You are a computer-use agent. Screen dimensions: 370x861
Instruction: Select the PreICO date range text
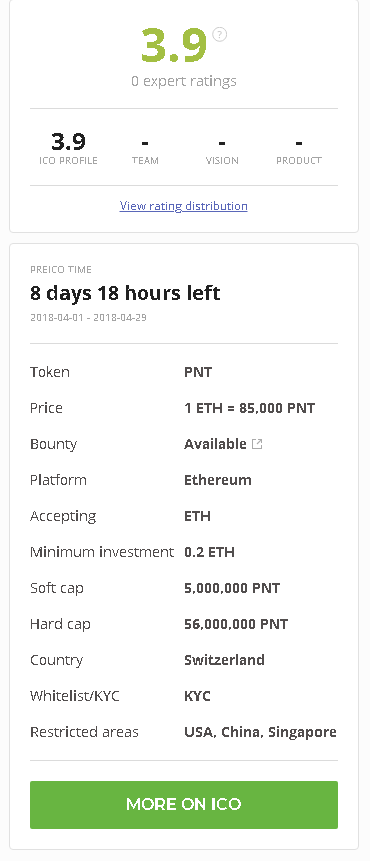(88, 317)
